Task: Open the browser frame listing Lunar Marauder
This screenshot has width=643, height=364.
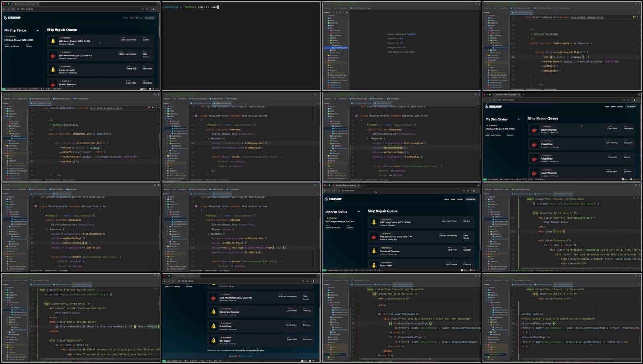Action: tap(80, 46)
